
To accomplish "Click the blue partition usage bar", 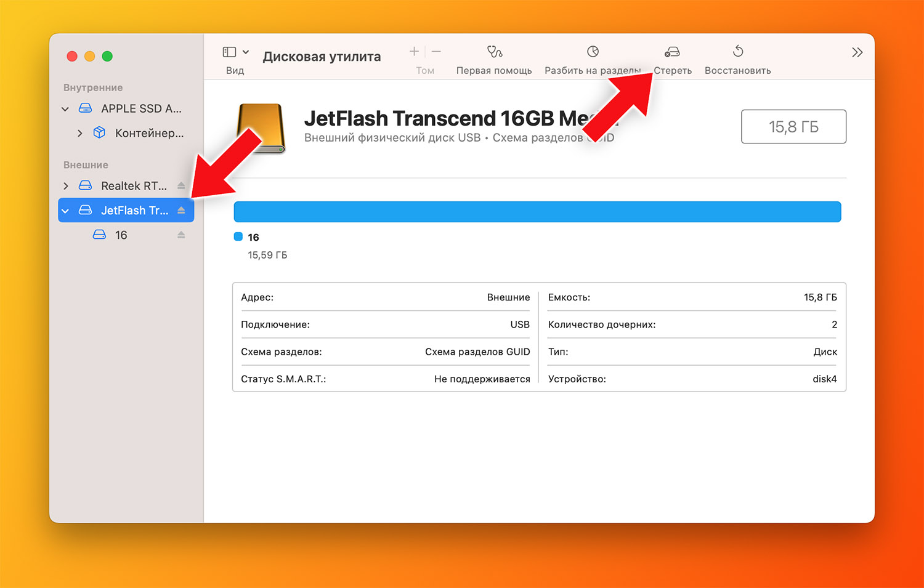I will (x=537, y=211).
